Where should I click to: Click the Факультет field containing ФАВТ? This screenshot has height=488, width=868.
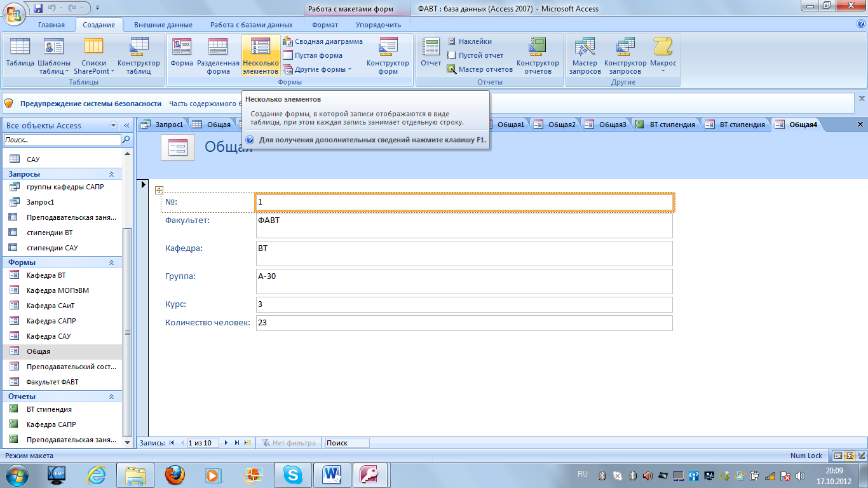464,226
